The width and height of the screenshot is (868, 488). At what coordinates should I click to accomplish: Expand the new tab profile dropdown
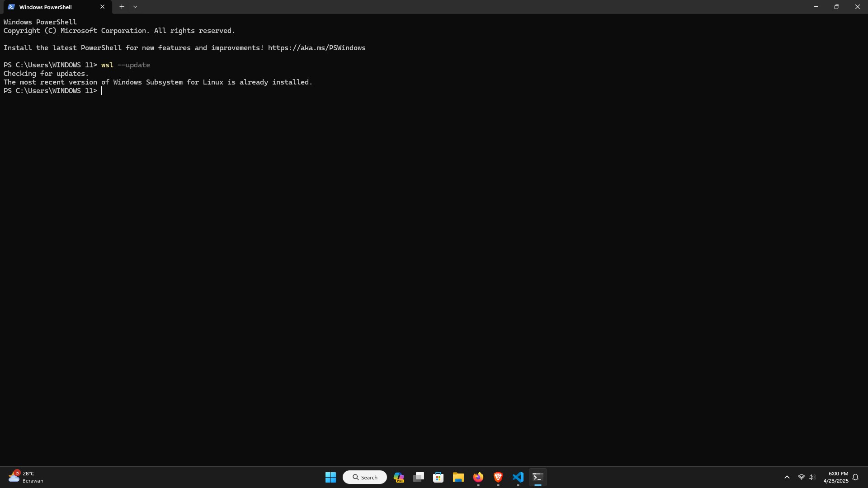tap(135, 7)
